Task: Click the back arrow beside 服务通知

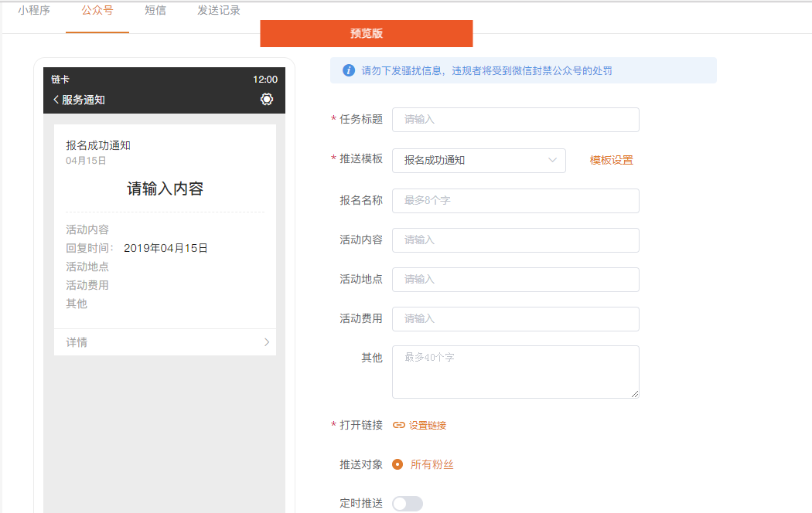Action: tap(56, 100)
